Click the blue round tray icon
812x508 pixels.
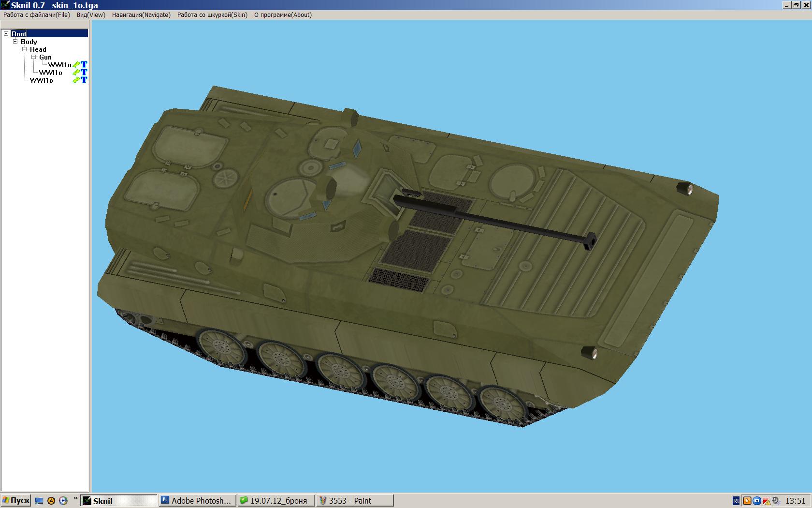coord(757,501)
